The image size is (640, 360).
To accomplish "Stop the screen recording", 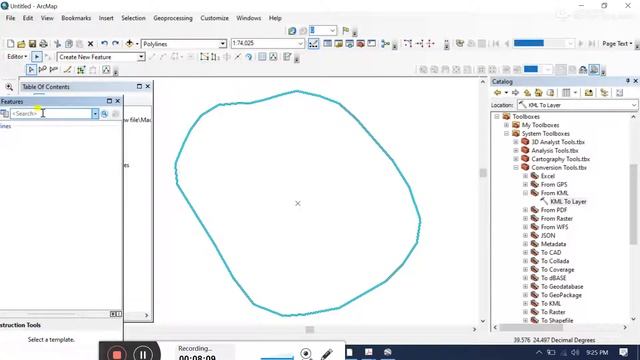I will (x=117, y=354).
